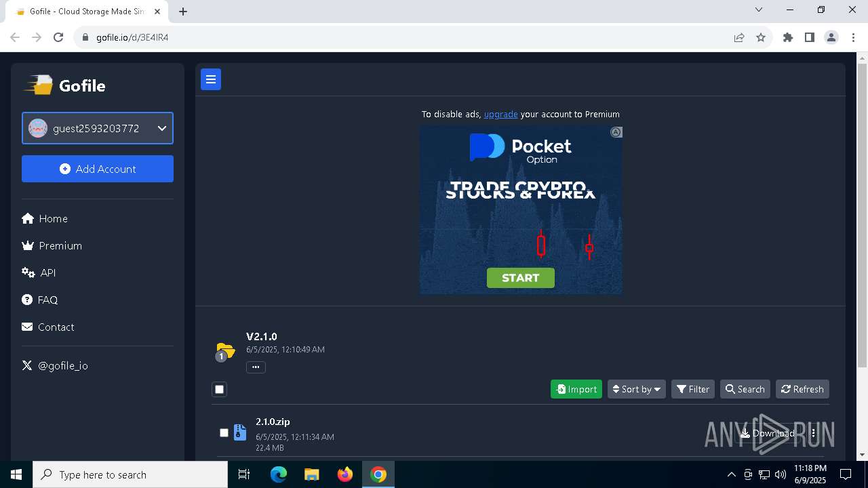Open the V2.1.0 folder options ellipsis button
Screen dimensions: 868x488
256,367
